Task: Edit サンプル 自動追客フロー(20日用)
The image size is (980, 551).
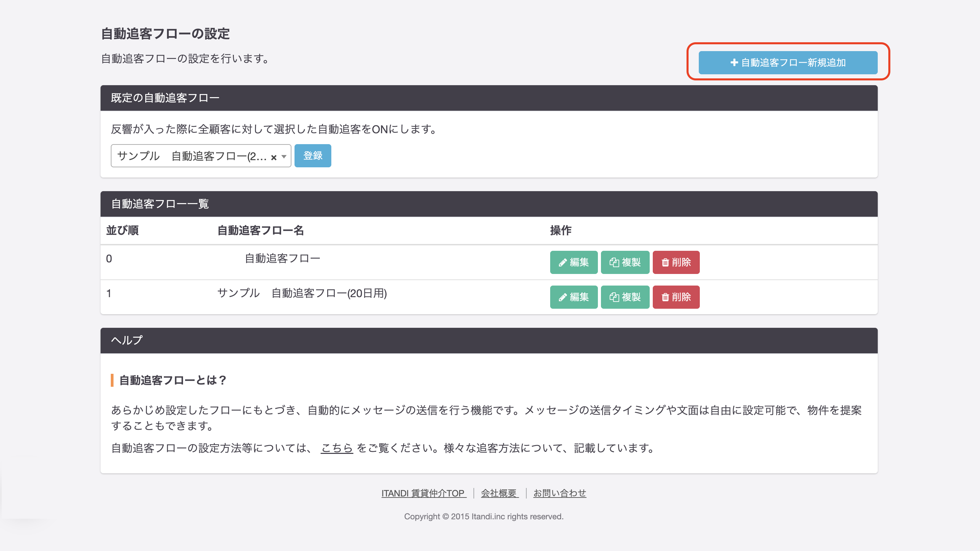Action: click(x=574, y=297)
